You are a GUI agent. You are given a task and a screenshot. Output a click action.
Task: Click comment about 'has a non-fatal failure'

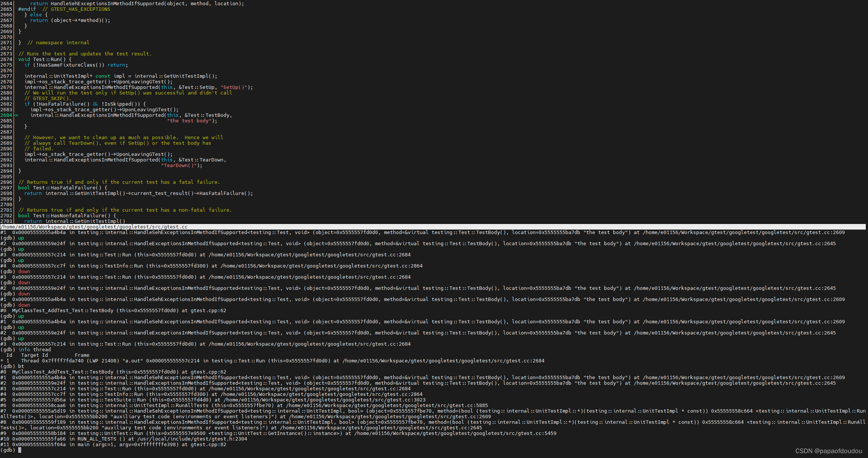pos(125,210)
